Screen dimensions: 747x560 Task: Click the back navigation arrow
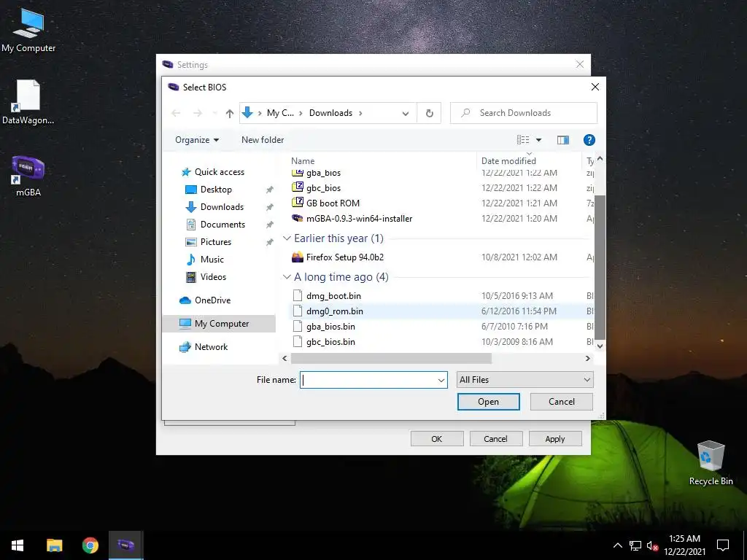point(176,113)
